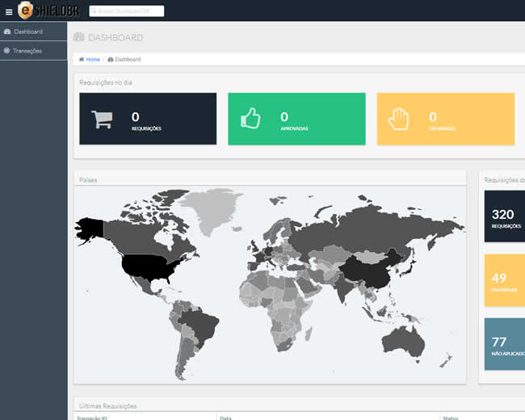Click the dashboard gauge icon beside page title
Screen dimensions: 525x420
click(x=79, y=37)
